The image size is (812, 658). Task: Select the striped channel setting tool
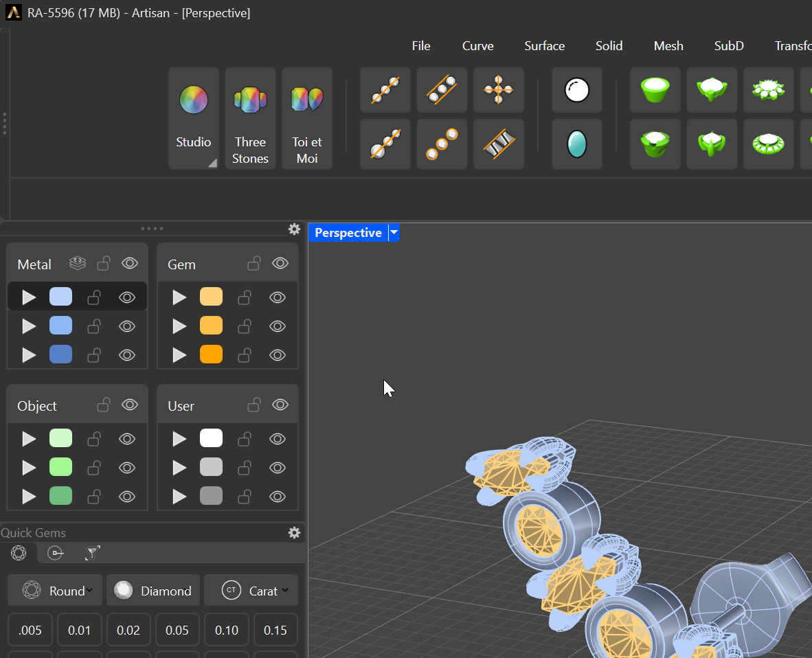(499, 144)
